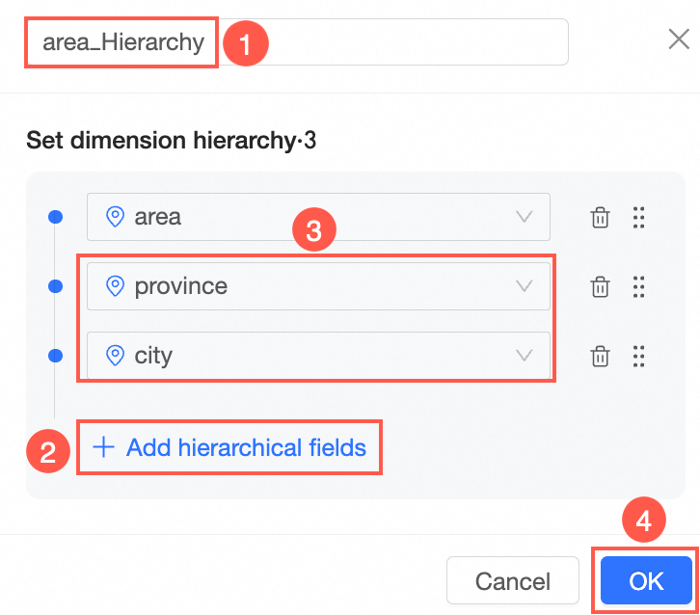Image resolution: width=700 pixels, height=615 pixels.
Task: Click location pin icon in area field
Action: (x=115, y=217)
